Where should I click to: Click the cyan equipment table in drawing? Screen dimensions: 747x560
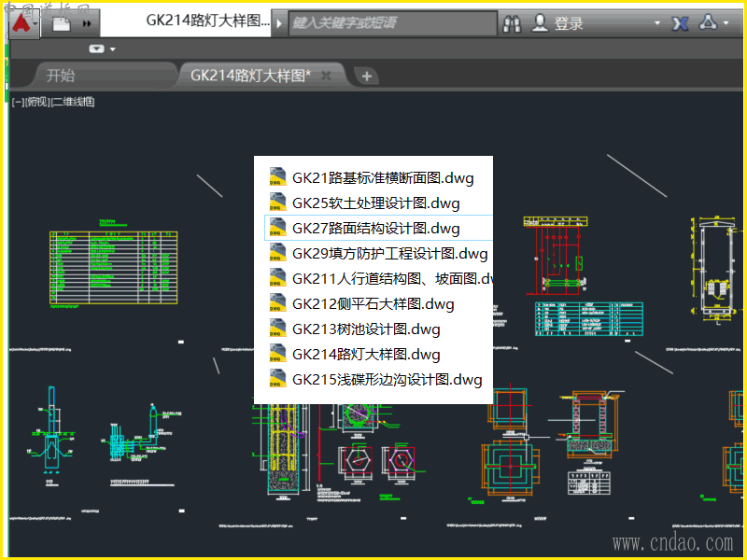pos(589,318)
